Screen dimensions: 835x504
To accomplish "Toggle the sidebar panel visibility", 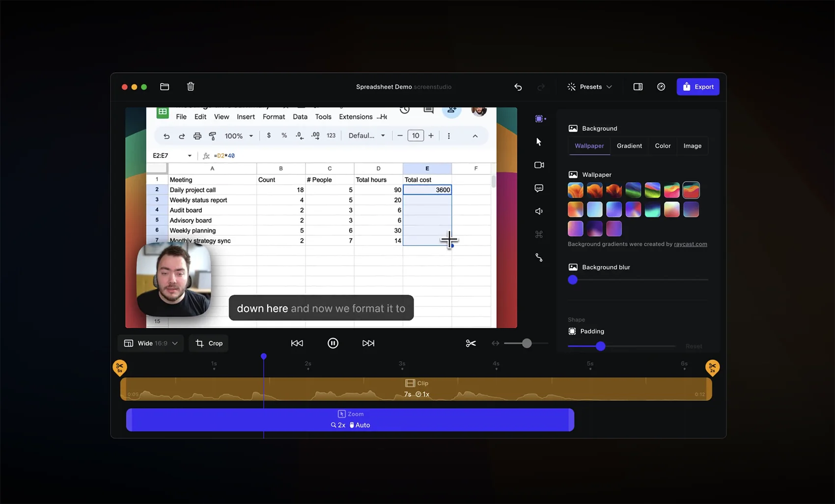I will click(638, 87).
